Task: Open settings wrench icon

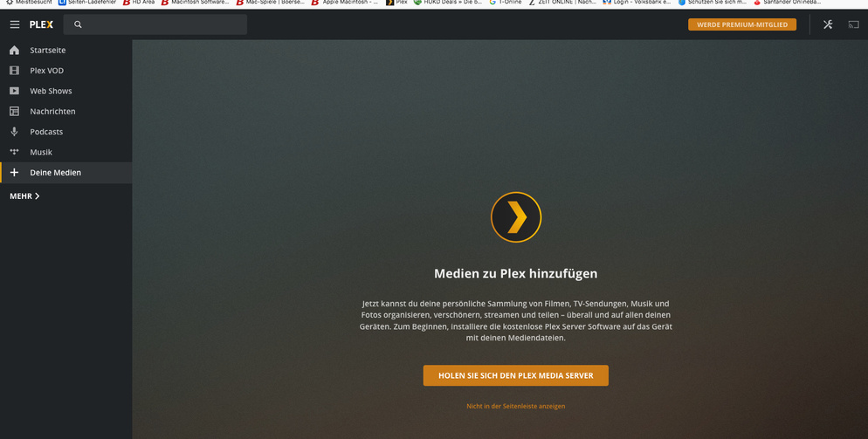Action: pos(828,24)
